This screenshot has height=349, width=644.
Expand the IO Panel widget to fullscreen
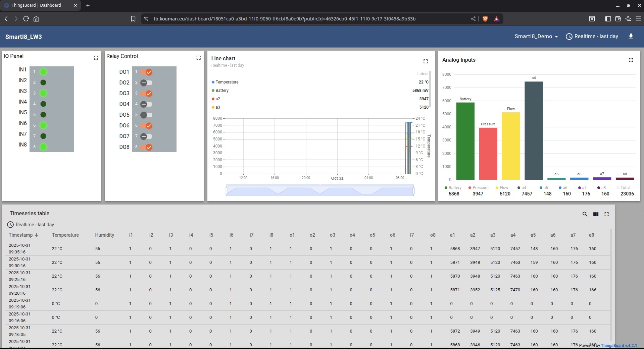pyautogui.click(x=96, y=57)
